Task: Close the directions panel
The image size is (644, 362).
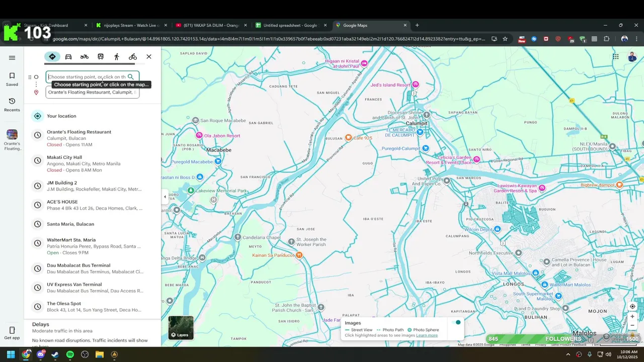Action: pyautogui.click(x=149, y=57)
